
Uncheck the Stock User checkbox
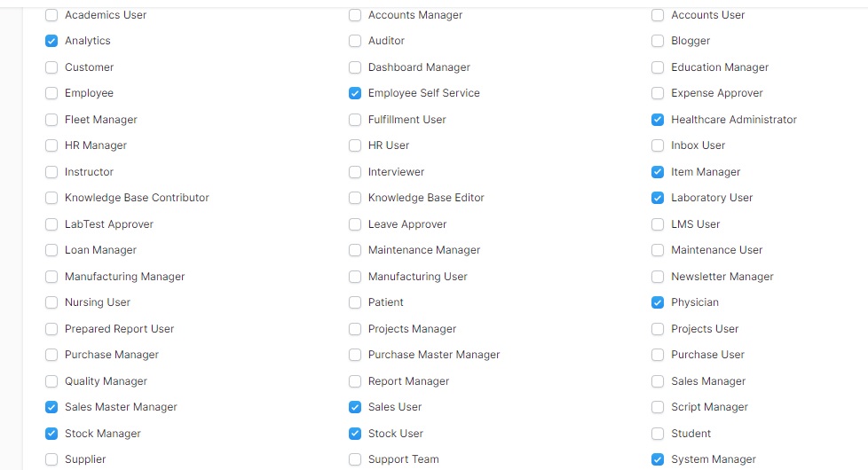(x=355, y=434)
